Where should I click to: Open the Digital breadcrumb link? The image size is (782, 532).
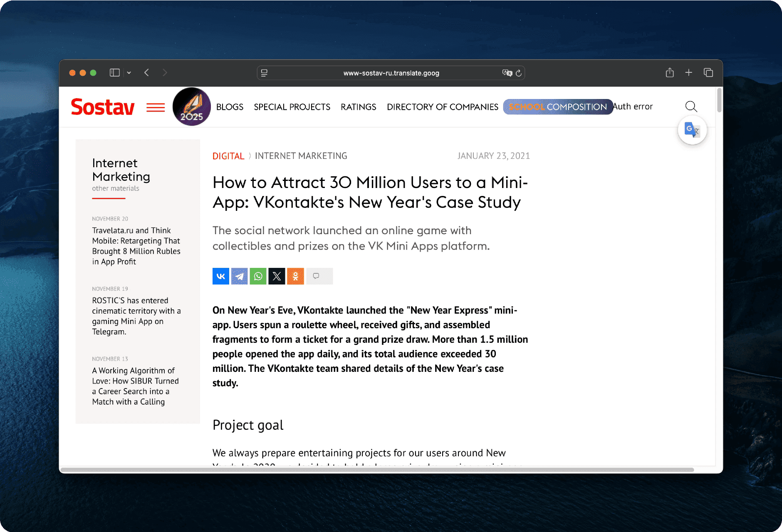click(x=228, y=156)
